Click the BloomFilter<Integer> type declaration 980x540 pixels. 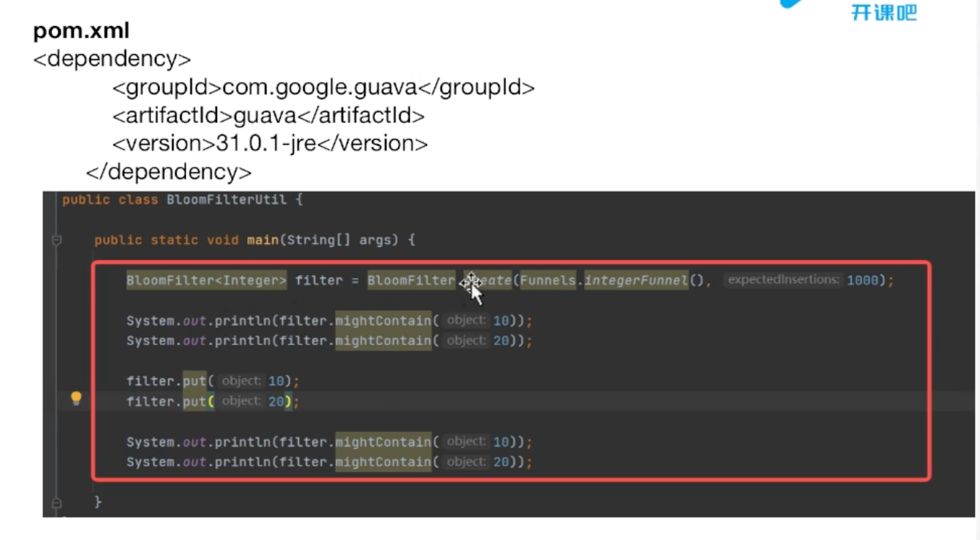click(x=207, y=280)
